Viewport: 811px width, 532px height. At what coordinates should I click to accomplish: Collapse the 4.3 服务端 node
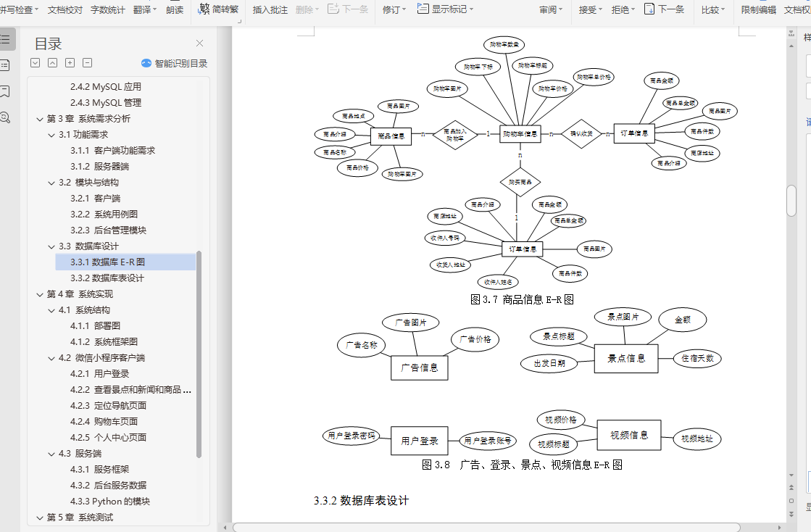(51, 454)
